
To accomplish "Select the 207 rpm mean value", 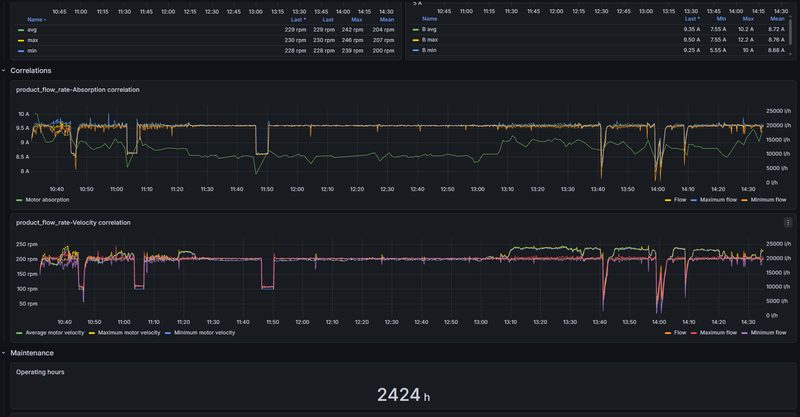I will (383, 40).
